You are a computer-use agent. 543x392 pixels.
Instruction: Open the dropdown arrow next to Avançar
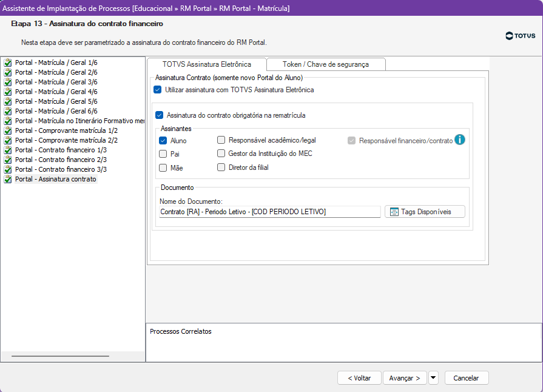[433, 378]
